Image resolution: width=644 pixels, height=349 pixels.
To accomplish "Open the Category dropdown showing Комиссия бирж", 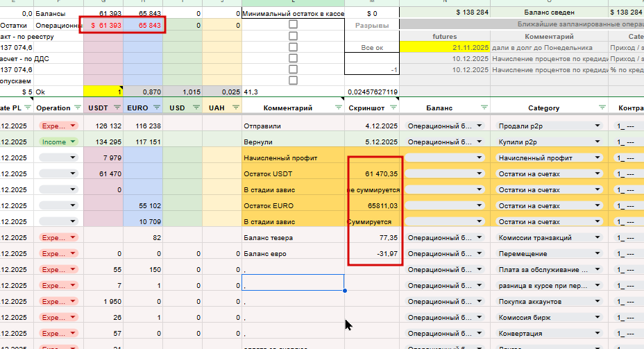I will pyautogui.click(x=549, y=318).
